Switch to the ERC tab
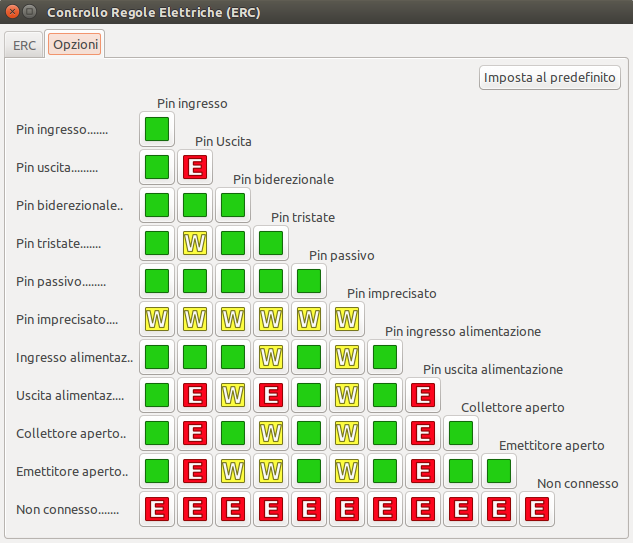The width and height of the screenshot is (633, 543). [24, 46]
